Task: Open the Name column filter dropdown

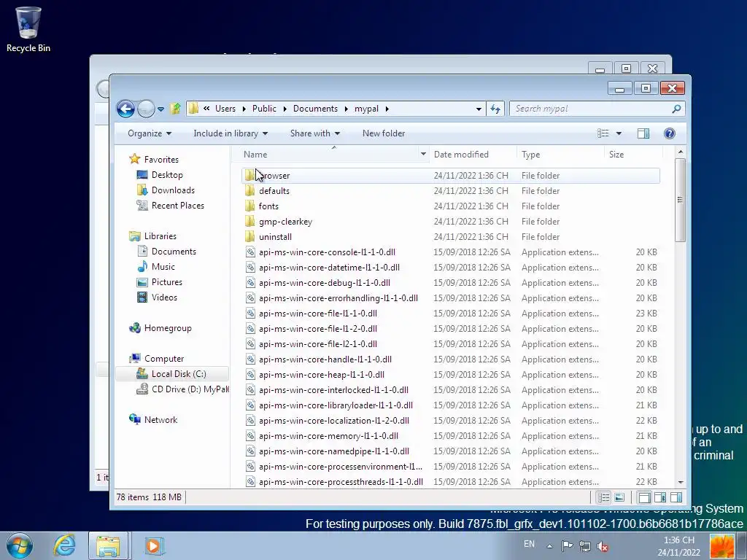Action: coord(423,155)
